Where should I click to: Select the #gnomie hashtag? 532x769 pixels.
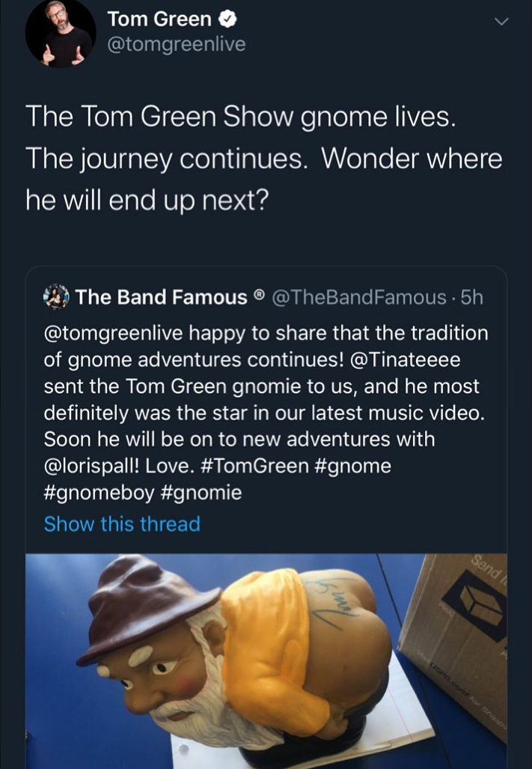point(201,493)
